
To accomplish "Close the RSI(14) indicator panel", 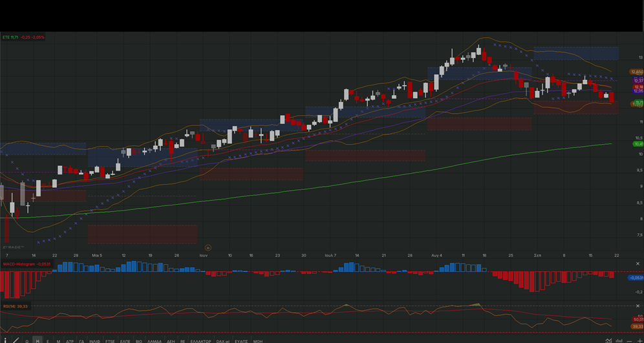I will tap(638, 306).
